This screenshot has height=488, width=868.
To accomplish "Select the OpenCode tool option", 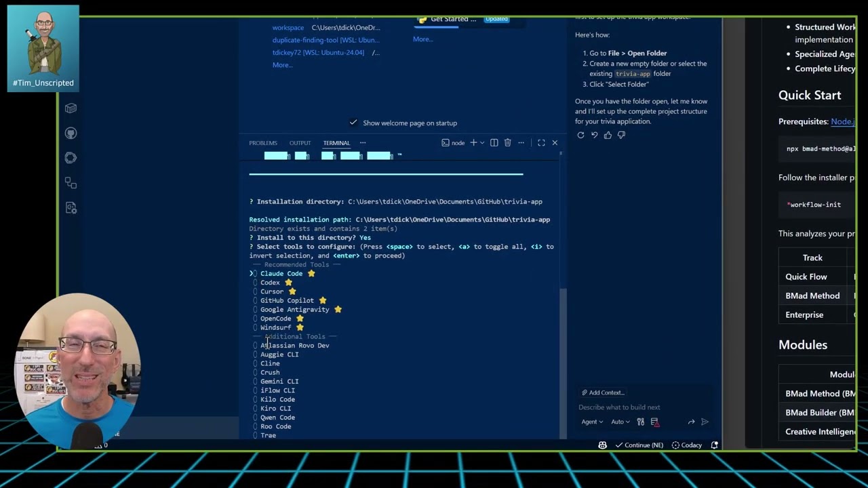I will click(275, 319).
